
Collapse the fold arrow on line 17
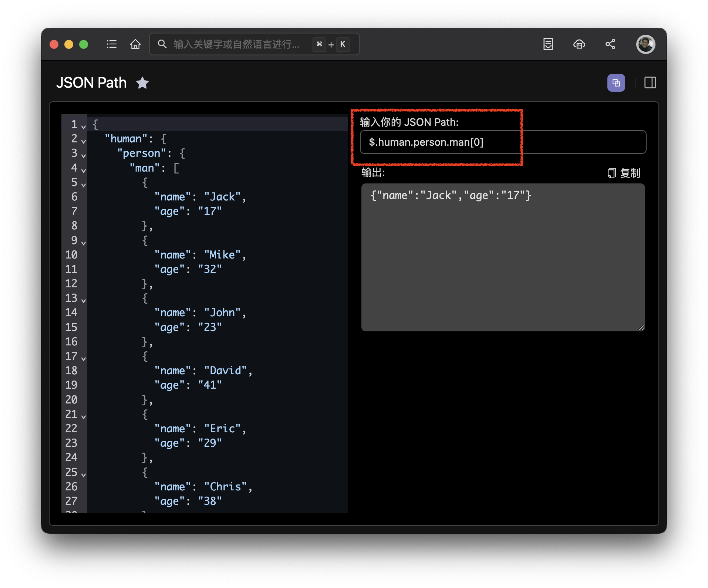point(84,358)
